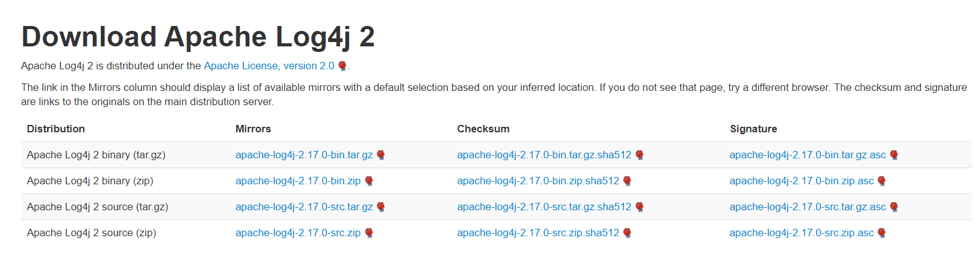
Task: Click the Download Apache Log4j 2 heading
Action: click(198, 36)
